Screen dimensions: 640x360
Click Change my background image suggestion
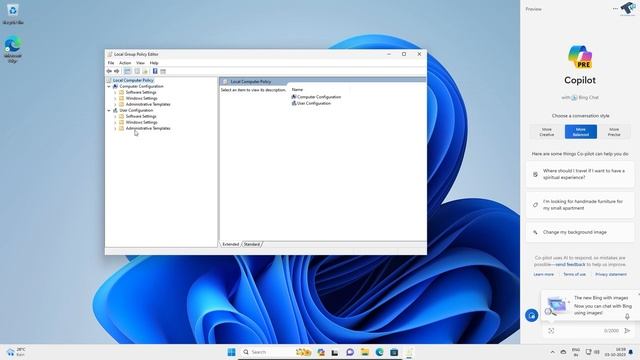point(580,232)
